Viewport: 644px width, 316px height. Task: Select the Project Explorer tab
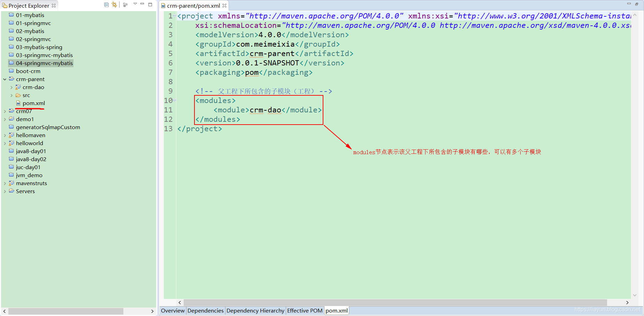(29, 6)
